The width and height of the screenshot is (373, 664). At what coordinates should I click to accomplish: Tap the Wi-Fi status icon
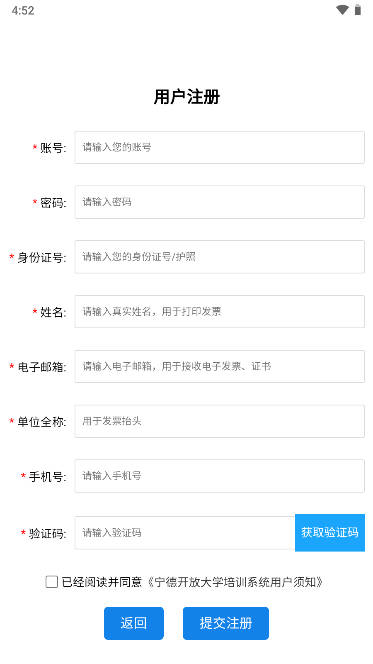pyautogui.click(x=342, y=10)
